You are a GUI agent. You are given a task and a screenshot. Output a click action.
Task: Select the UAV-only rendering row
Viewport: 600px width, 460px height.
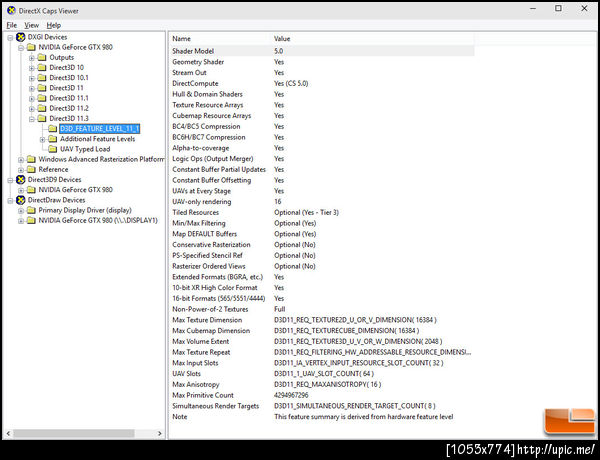[322, 202]
